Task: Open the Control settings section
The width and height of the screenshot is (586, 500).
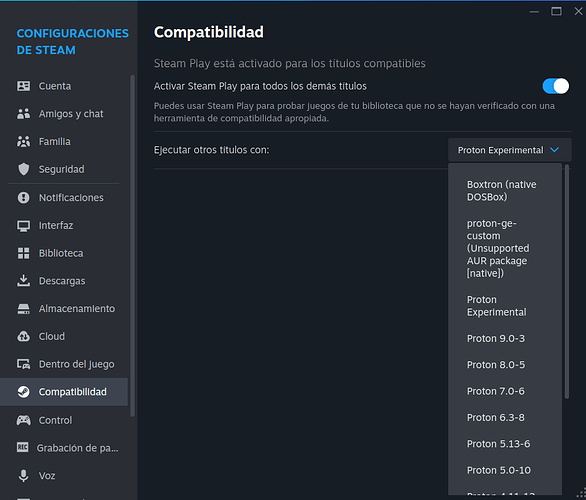Action: click(64, 420)
